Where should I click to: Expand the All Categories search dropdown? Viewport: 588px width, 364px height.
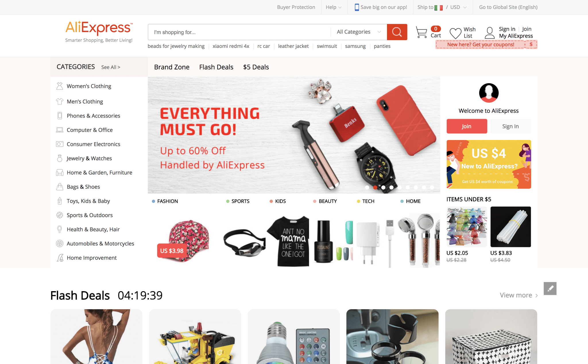pyautogui.click(x=359, y=32)
